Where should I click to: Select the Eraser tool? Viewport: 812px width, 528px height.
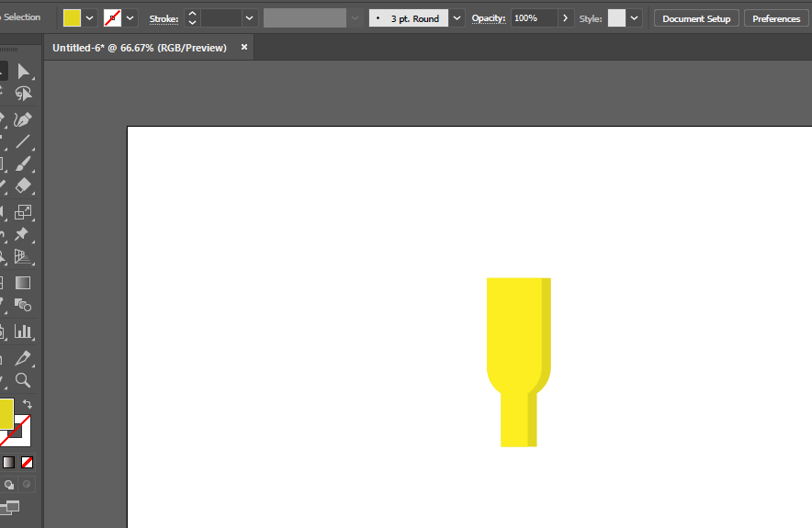pyautogui.click(x=23, y=185)
